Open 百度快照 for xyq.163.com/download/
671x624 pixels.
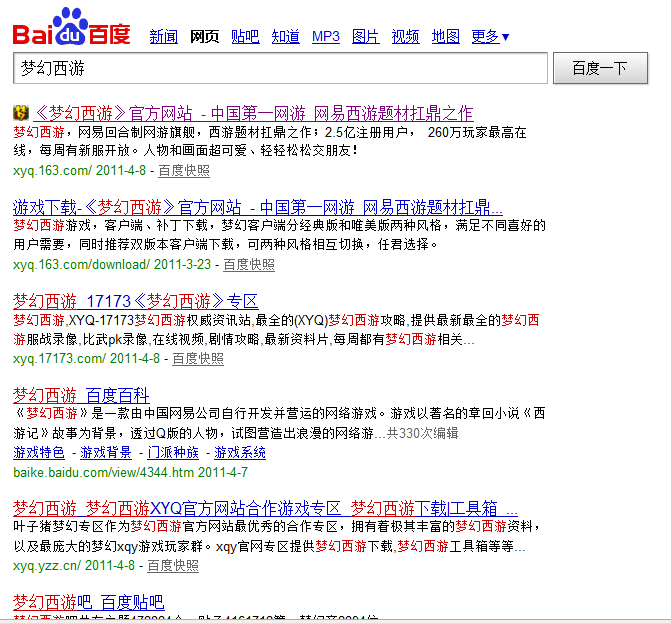tap(249, 265)
